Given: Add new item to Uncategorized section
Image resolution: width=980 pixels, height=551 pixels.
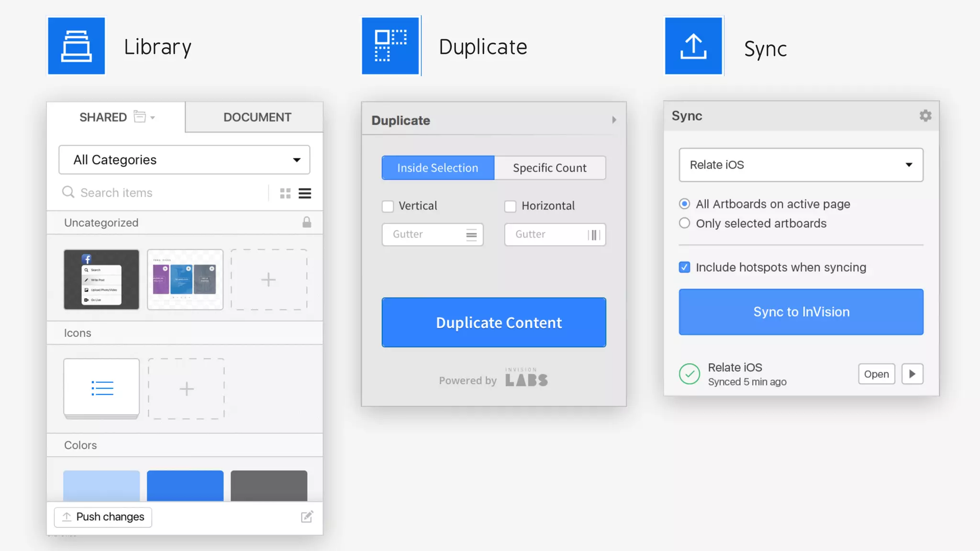Looking at the screenshot, I should tap(269, 279).
